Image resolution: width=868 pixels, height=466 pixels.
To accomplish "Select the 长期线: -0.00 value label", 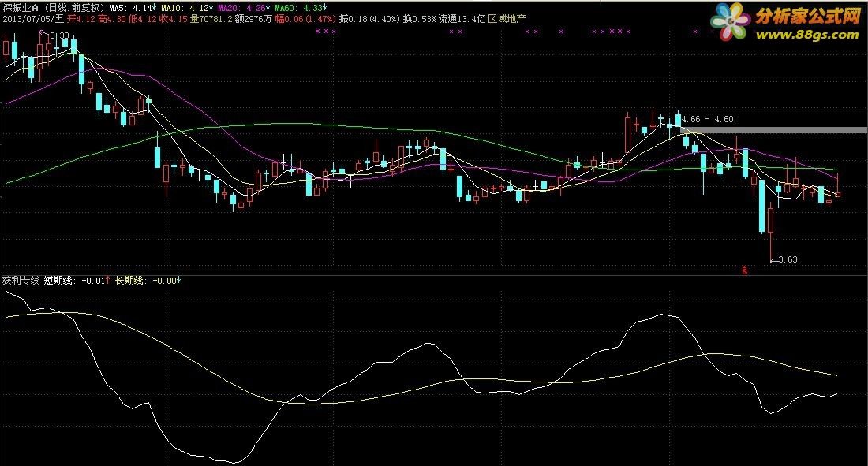I will click(148, 281).
